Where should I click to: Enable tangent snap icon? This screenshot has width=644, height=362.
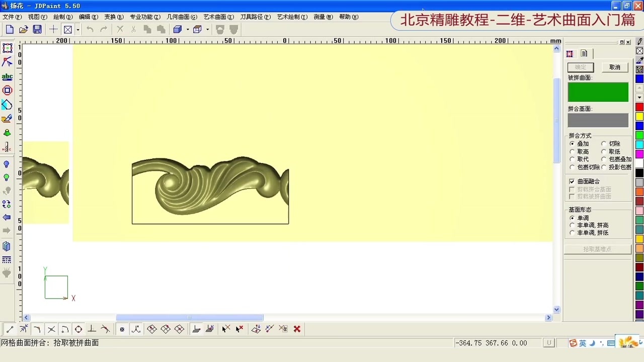tap(106, 329)
